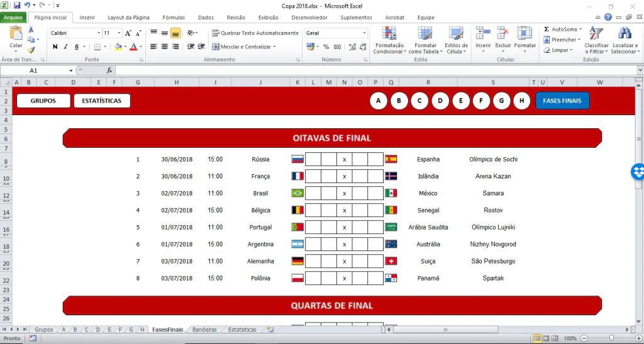The height and width of the screenshot is (344, 644).
Task: Click the ESTATÍSTICAS button
Action: [102, 101]
